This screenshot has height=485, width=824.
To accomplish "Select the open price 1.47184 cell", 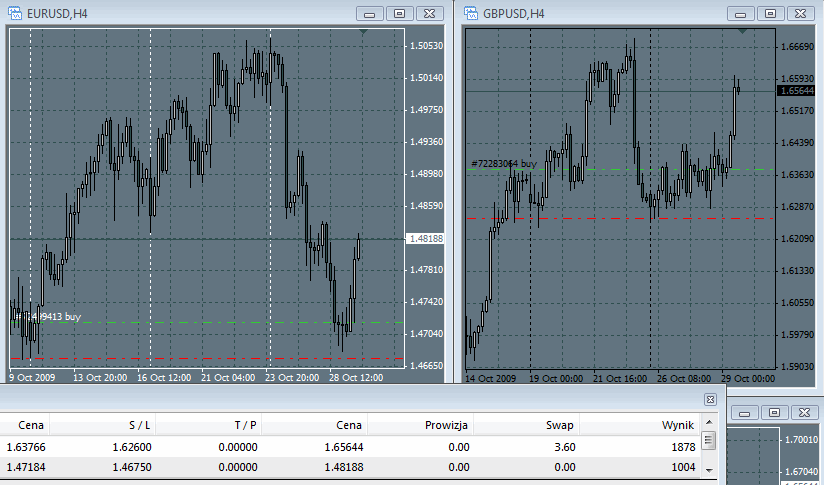I will point(26,467).
